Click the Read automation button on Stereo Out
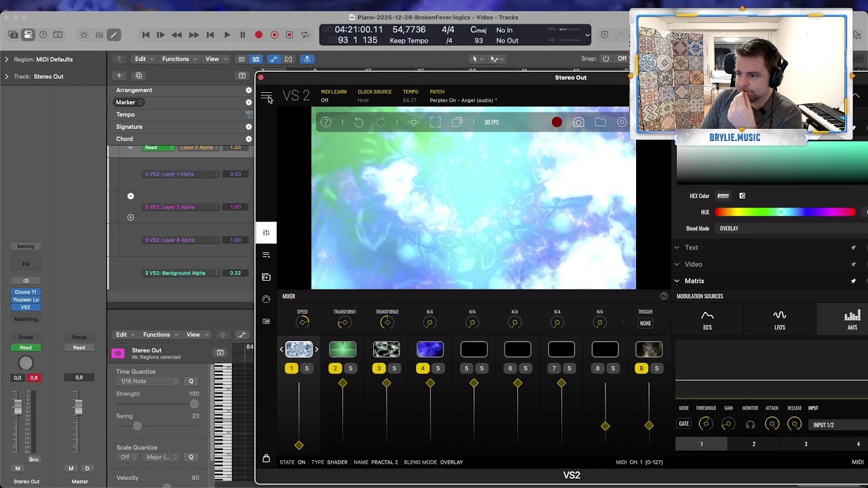This screenshot has width=868, height=488. (x=25, y=347)
